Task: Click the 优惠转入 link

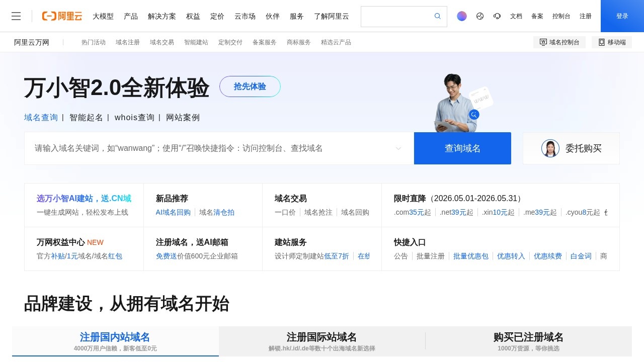Action: [x=511, y=256]
